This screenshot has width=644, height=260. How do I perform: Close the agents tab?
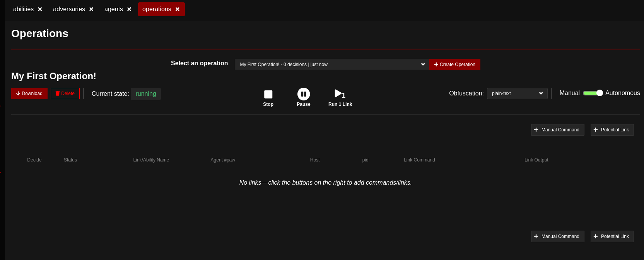[x=129, y=9]
